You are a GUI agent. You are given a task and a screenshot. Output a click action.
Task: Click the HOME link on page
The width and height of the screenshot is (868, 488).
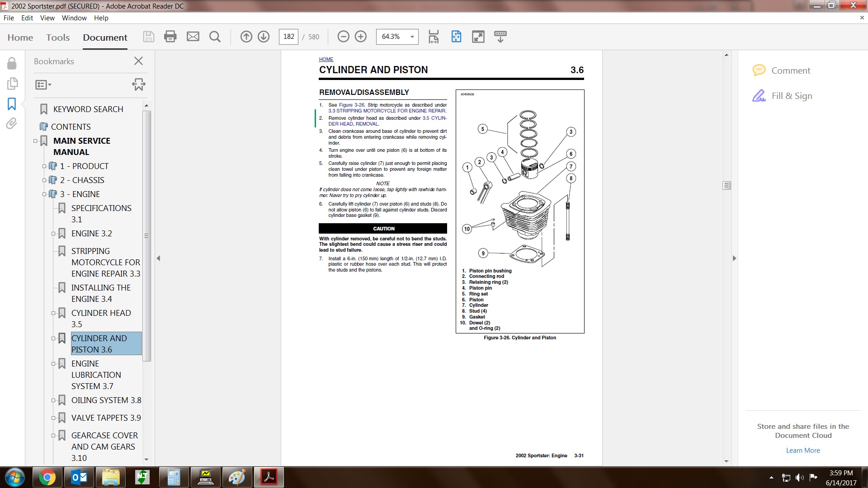pyautogui.click(x=326, y=59)
